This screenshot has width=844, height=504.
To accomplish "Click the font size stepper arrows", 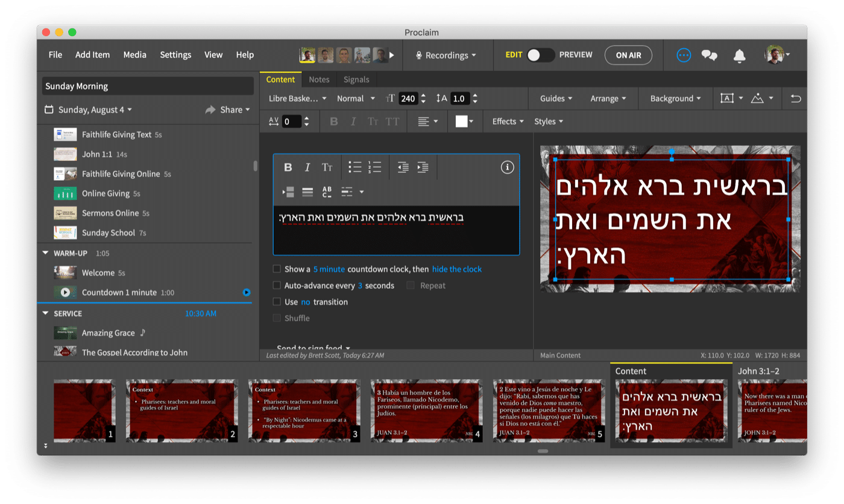I will click(423, 98).
